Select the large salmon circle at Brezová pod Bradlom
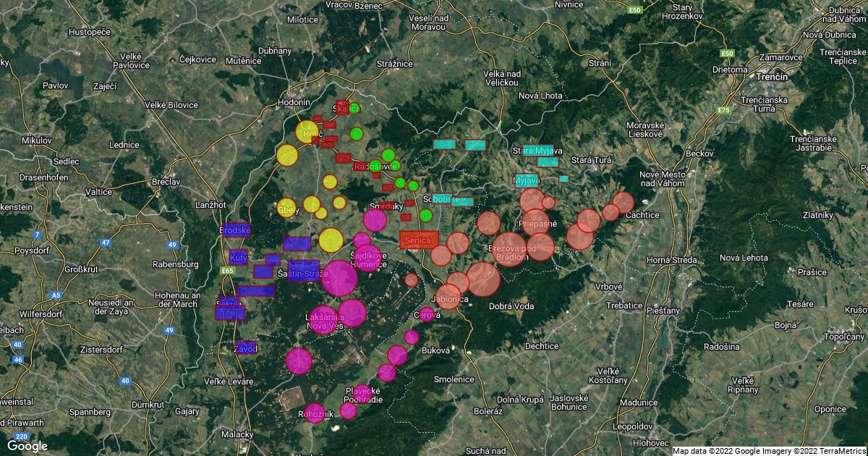The image size is (868, 456). point(510,249)
